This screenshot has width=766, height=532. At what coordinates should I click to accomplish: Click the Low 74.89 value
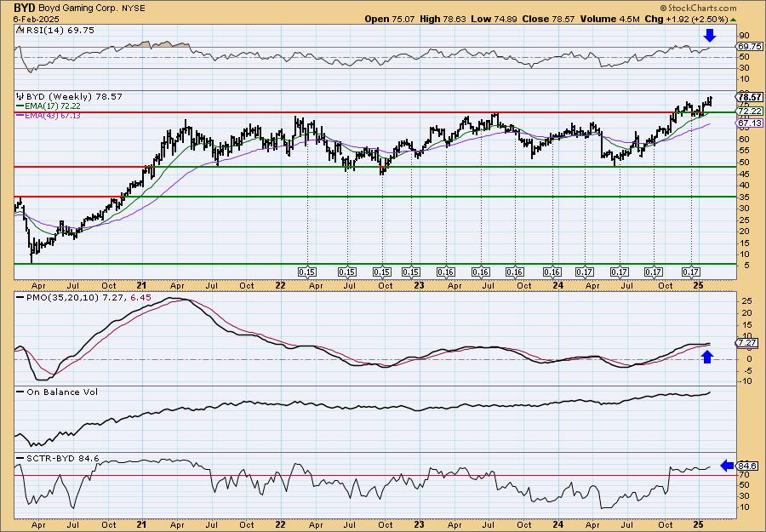(x=494, y=19)
